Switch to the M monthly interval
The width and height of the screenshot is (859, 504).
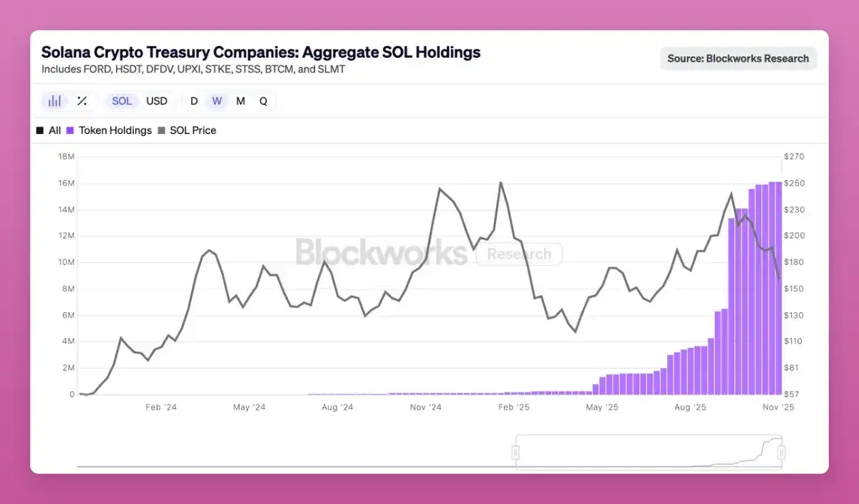click(x=241, y=101)
